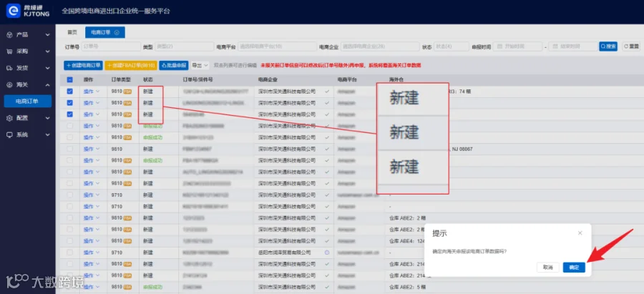Open the 系统 sidebar menu
This screenshot has width=644, height=294.
click(27, 134)
